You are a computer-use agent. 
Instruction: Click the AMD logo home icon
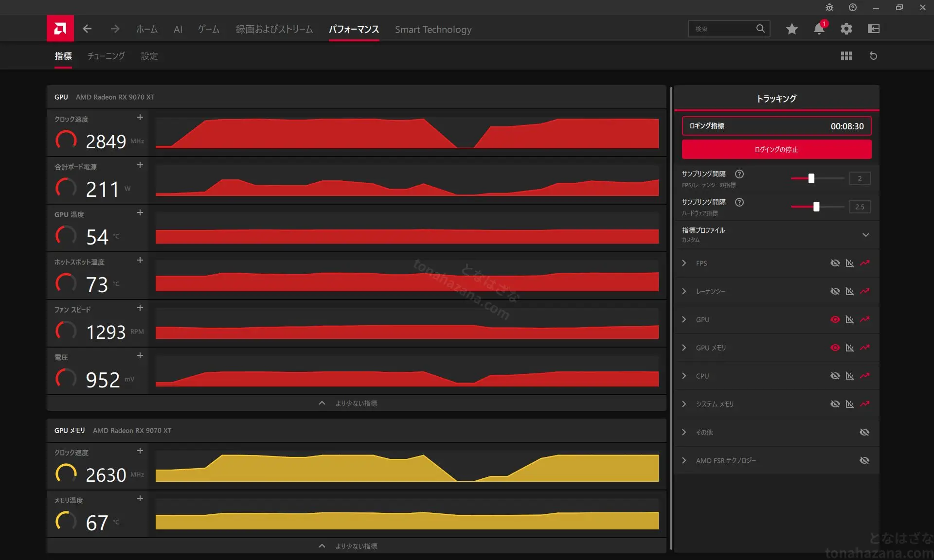pyautogui.click(x=60, y=29)
